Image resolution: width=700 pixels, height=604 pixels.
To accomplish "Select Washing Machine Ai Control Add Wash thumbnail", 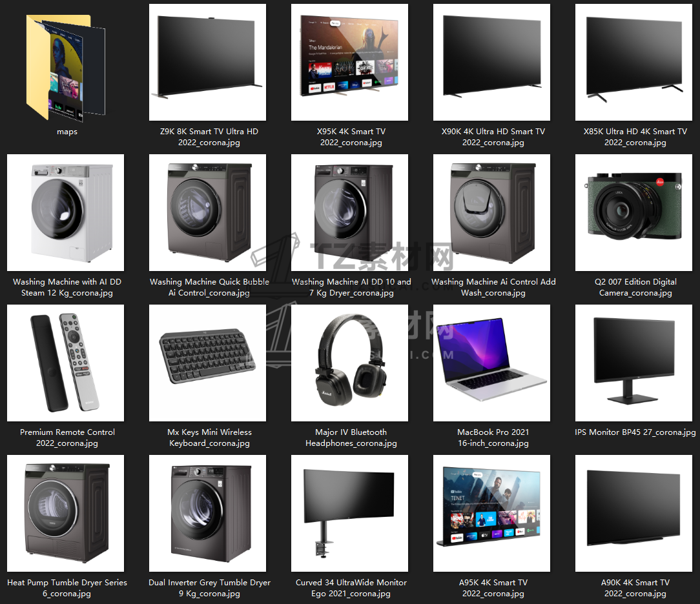I will coord(491,213).
